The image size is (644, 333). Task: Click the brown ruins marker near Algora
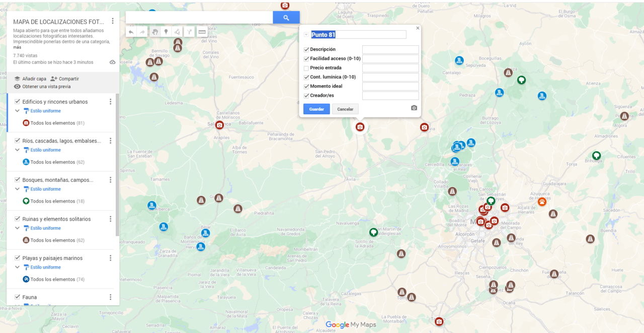pos(624,116)
